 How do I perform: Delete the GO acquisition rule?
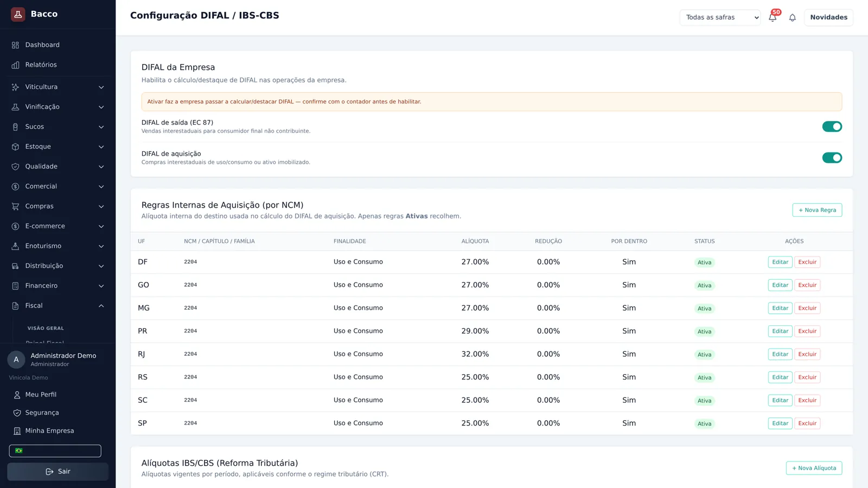pyautogui.click(x=807, y=285)
